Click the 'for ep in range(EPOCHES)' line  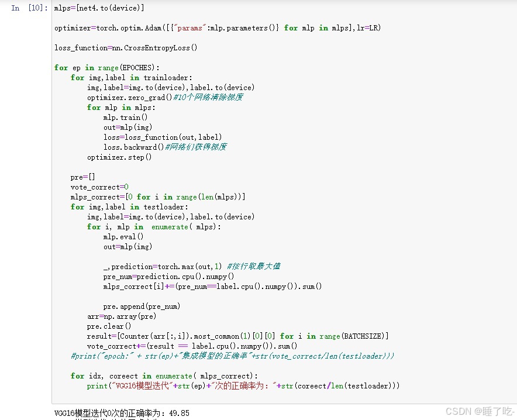pos(107,68)
